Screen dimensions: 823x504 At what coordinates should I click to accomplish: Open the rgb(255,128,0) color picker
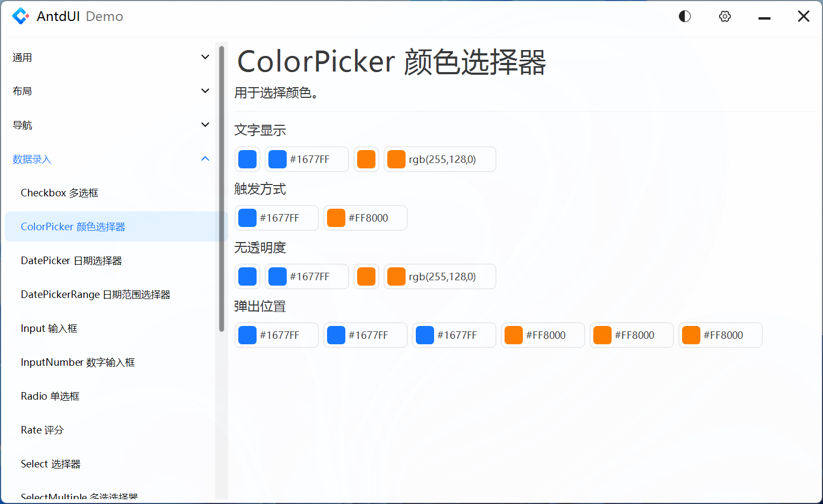pos(440,159)
